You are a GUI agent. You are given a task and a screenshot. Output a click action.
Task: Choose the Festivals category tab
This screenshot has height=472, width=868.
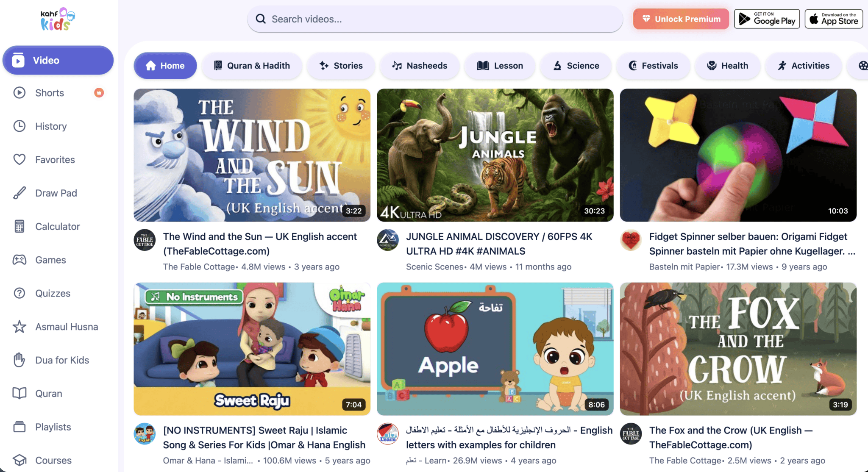tap(653, 66)
